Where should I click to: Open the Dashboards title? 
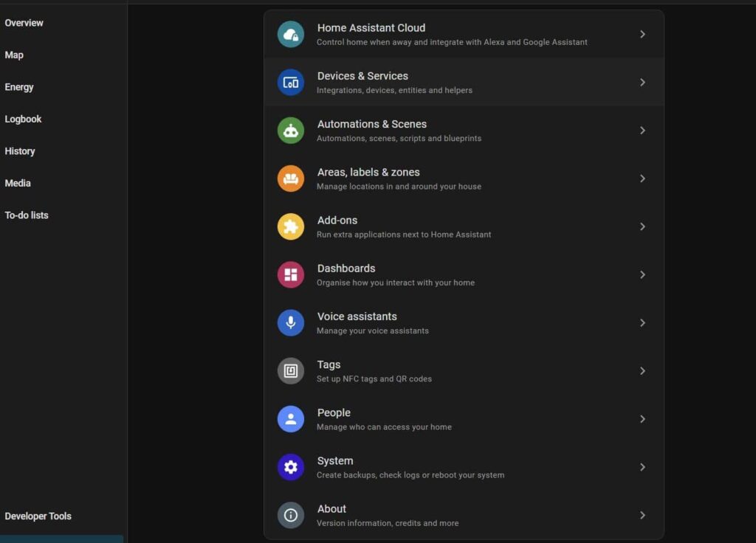point(346,269)
